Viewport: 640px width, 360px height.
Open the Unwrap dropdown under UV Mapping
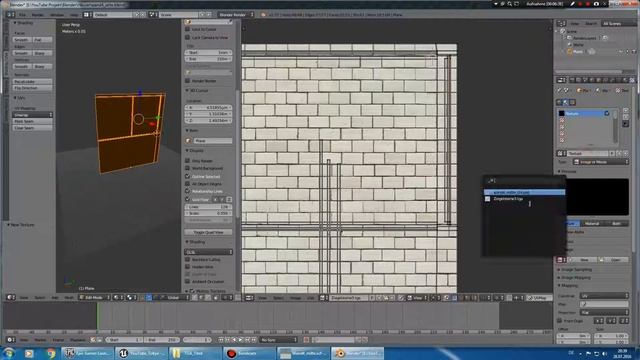pyautogui.click(x=33, y=115)
